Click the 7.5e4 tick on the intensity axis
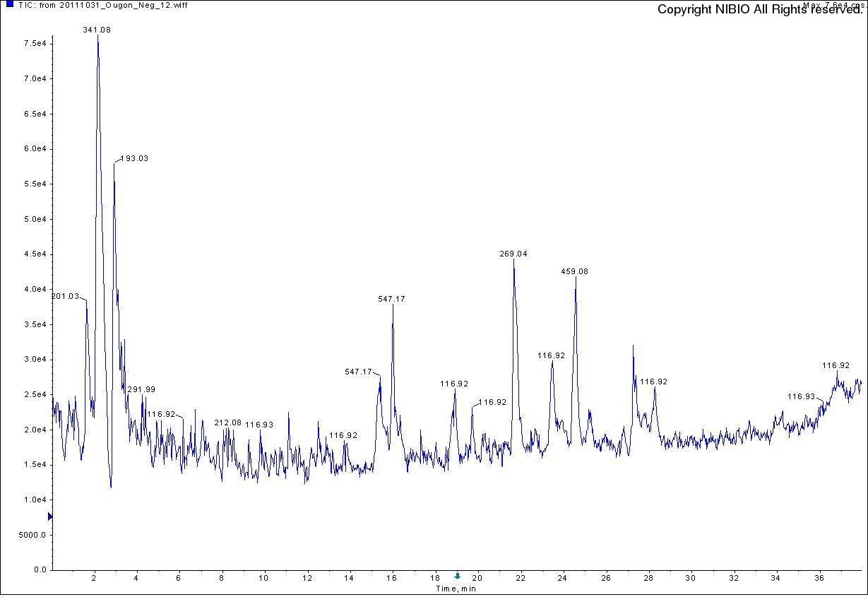Image resolution: width=868 pixels, height=609 pixels. point(35,44)
